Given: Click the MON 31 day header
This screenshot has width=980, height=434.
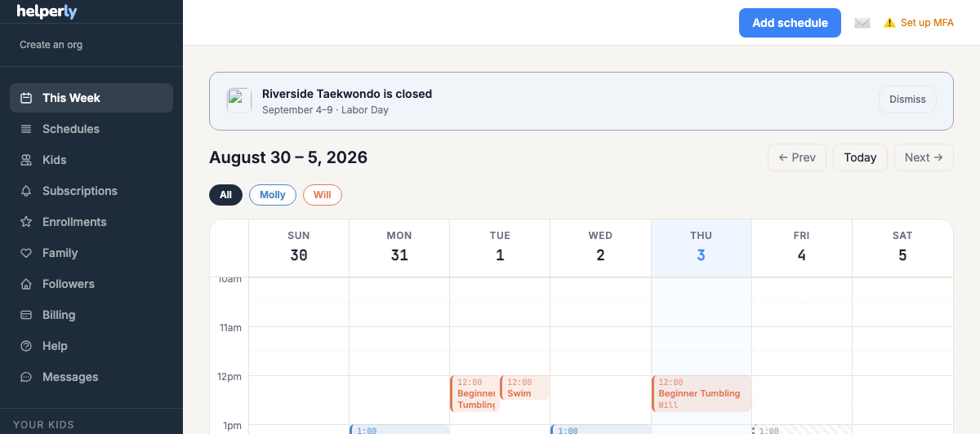Looking at the screenshot, I should (x=399, y=246).
